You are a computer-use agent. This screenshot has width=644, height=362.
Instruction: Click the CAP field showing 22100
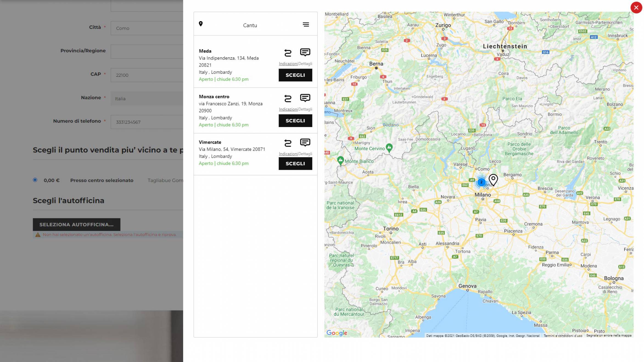click(x=147, y=75)
